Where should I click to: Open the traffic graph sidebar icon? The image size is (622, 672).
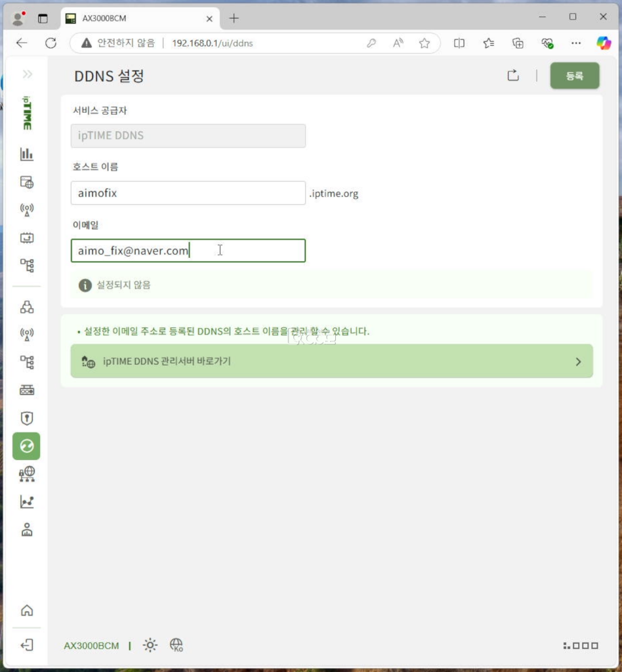pos(27,502)
